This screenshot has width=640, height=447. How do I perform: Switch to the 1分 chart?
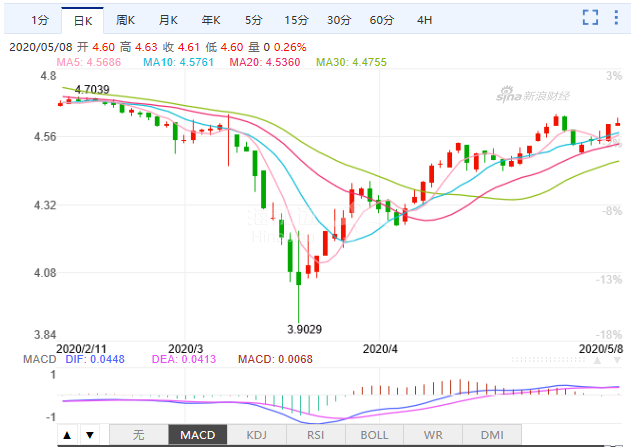tap(40, 20)
